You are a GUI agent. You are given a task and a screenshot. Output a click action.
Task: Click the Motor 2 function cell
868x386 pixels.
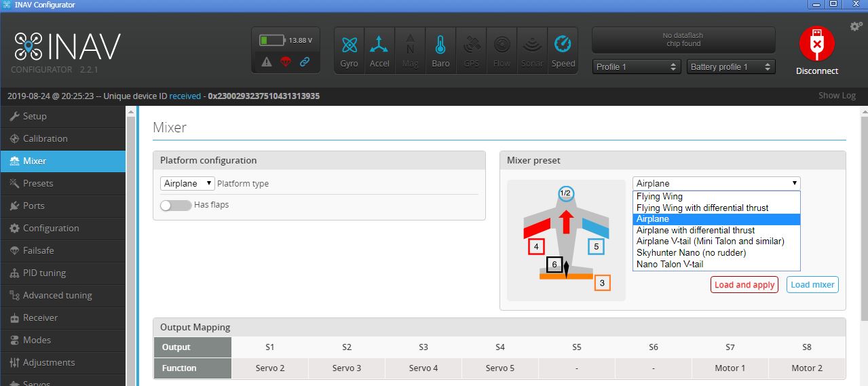[807, 368]
